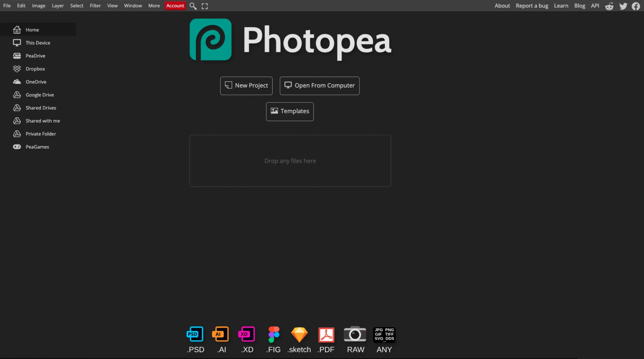Image resolution: width=644 pixels, height=359 pixels.
Task: Click the ANY formats icon
Action: (384, 335)
